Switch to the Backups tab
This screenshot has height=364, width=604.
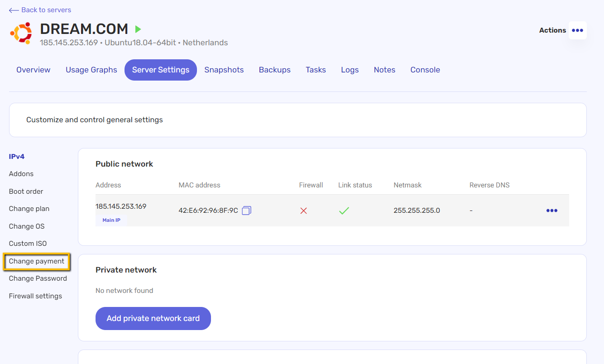pos(275,70)
